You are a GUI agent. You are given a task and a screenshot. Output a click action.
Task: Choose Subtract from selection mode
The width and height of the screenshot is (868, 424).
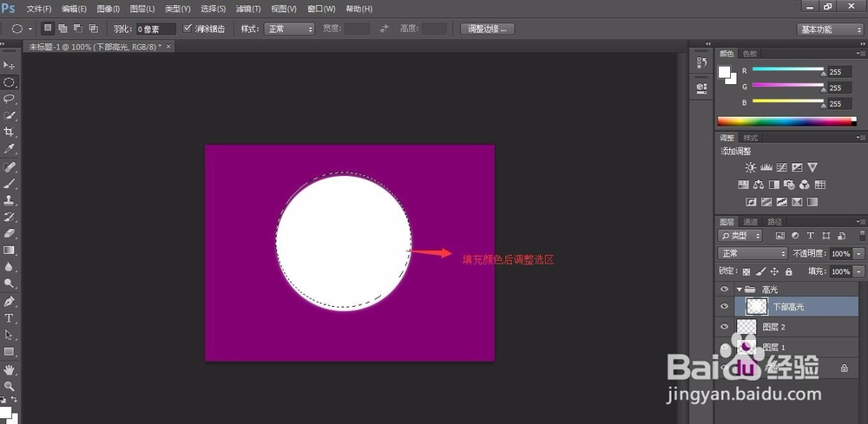[x=78, y=29]
